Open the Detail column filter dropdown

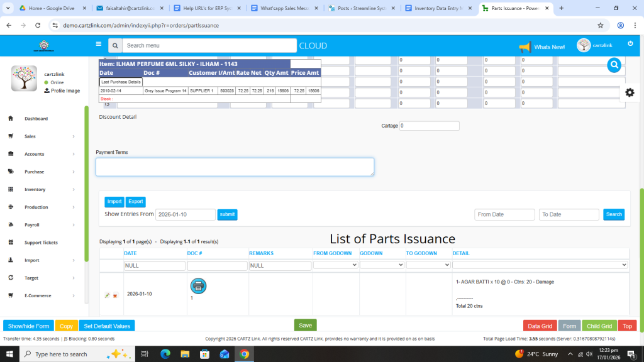pyautogui.click(x=540, y=265)
